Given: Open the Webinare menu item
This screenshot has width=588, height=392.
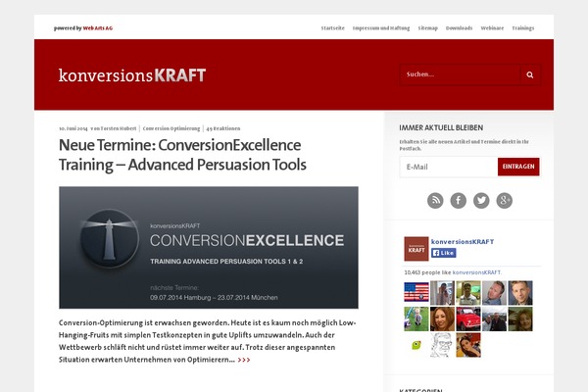Looking at the screenshot, I should [x=492, y=28].
